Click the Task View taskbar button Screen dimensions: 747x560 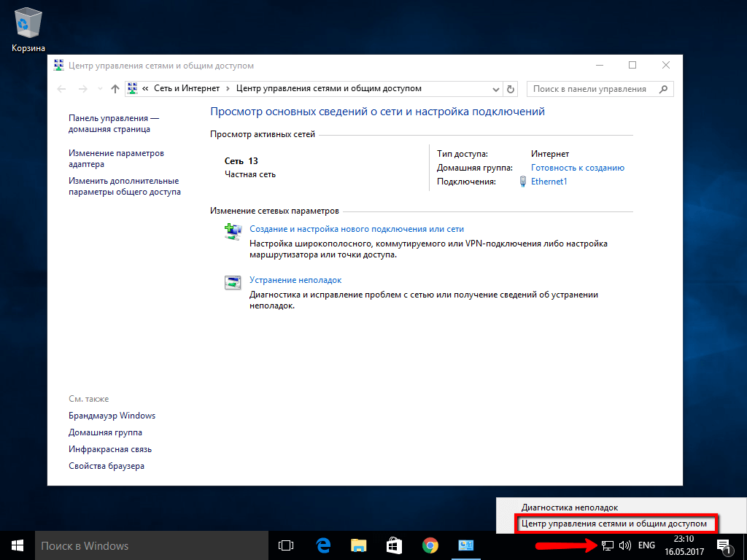(286, 545)
